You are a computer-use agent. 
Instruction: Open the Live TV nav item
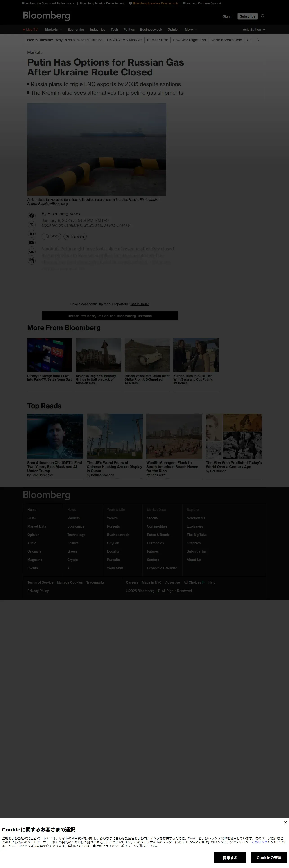(x=30, y=29)
